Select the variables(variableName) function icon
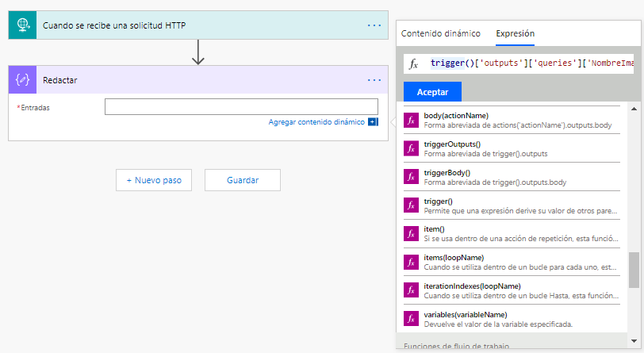644x353 pixels. click(411, 319)
